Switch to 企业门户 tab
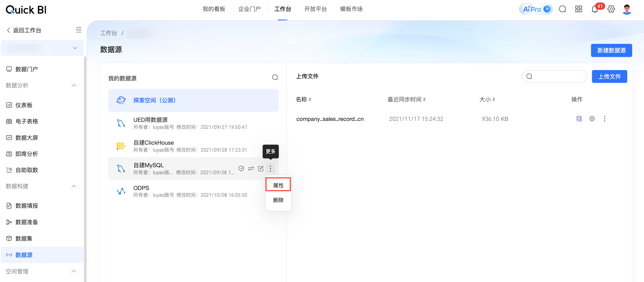The image size is (644, 282). click(250, 9)
